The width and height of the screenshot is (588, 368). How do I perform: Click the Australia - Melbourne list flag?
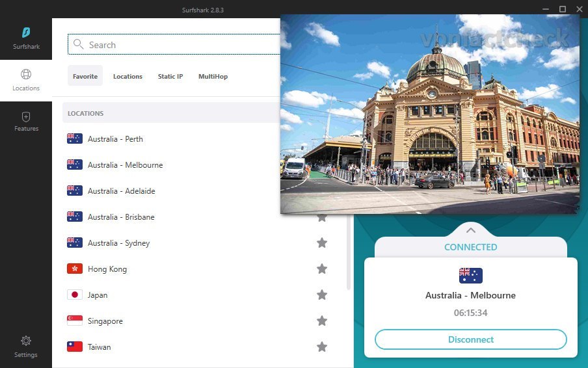75,164
